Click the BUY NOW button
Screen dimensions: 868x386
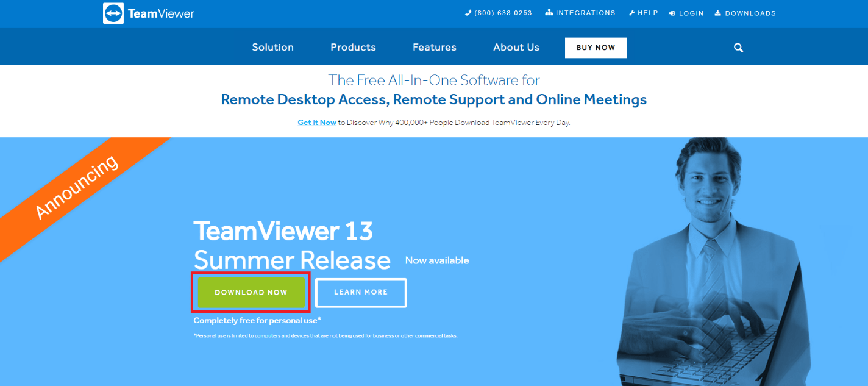click(596, 48)
